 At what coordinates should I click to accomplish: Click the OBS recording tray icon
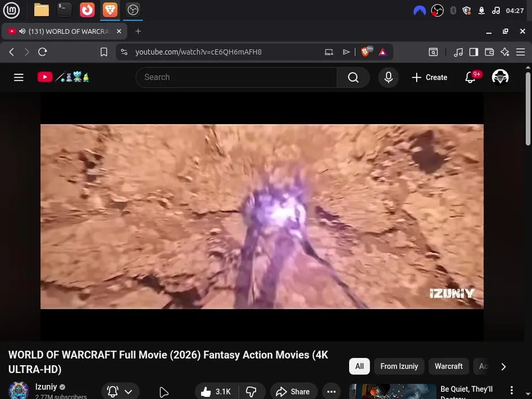[x=437, y=11]
